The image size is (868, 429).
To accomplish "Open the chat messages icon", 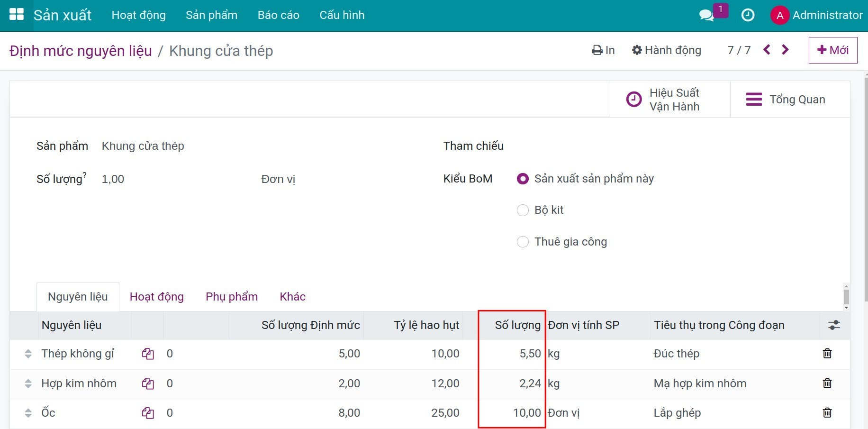I will (706, 15).
